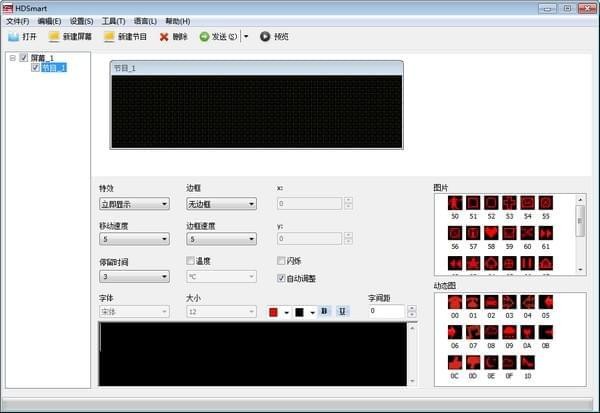The image size is (600, 413).
Task: Enable the 温度 temperature checkbox
Action: click(191, 261)
